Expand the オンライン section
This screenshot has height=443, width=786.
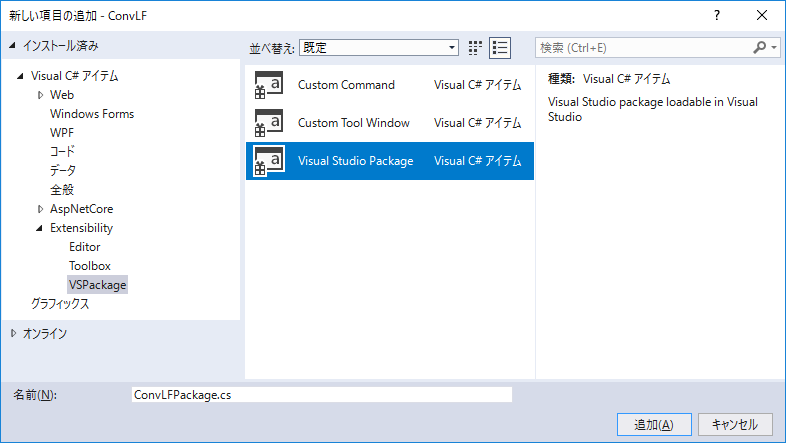coord(14,333)
